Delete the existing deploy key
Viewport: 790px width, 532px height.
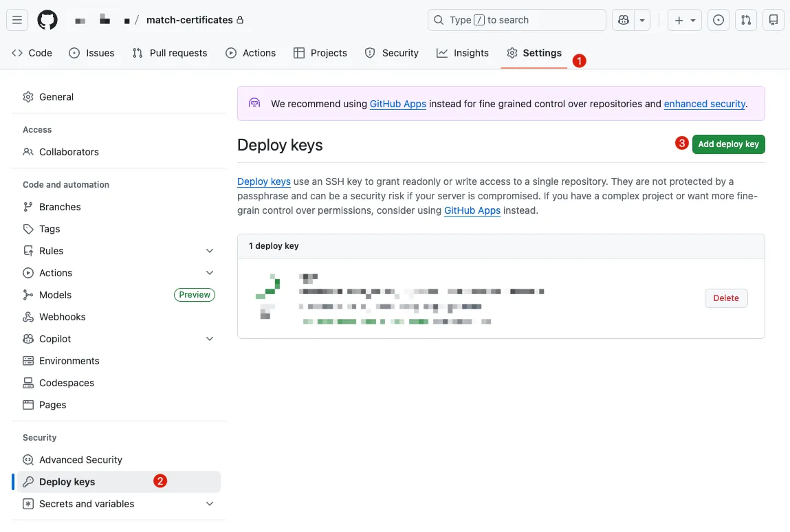[725, 298]
